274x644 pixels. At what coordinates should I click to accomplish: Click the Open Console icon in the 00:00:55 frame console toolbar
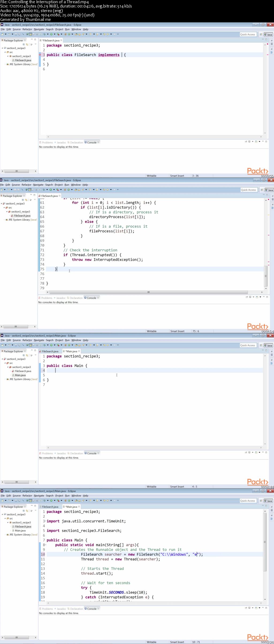(256, 142)
